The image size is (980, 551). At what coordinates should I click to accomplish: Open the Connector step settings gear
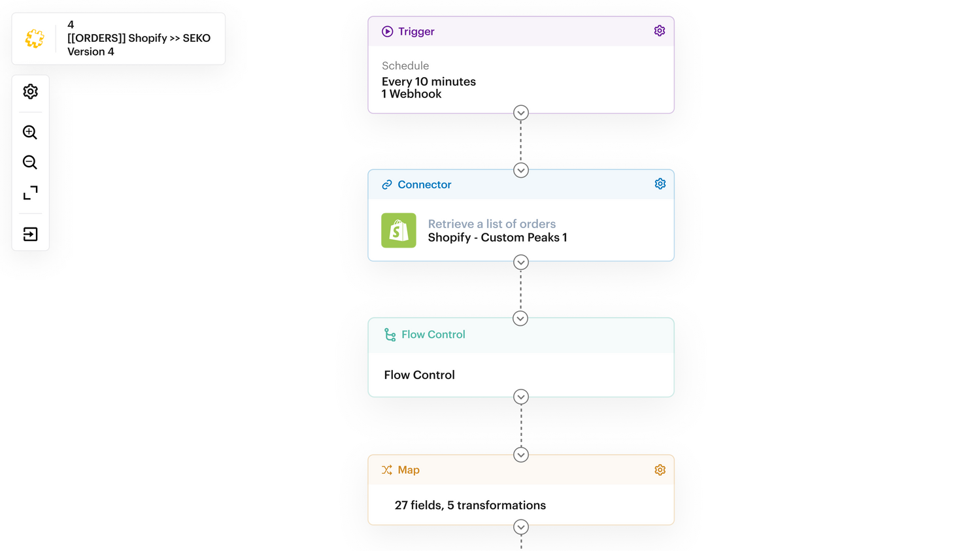[x=660, y=184]
